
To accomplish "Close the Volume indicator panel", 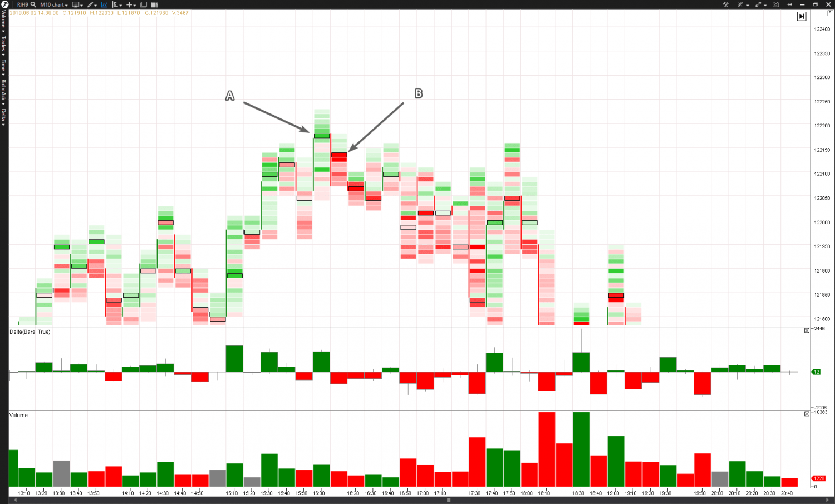I will click(807, 414).
